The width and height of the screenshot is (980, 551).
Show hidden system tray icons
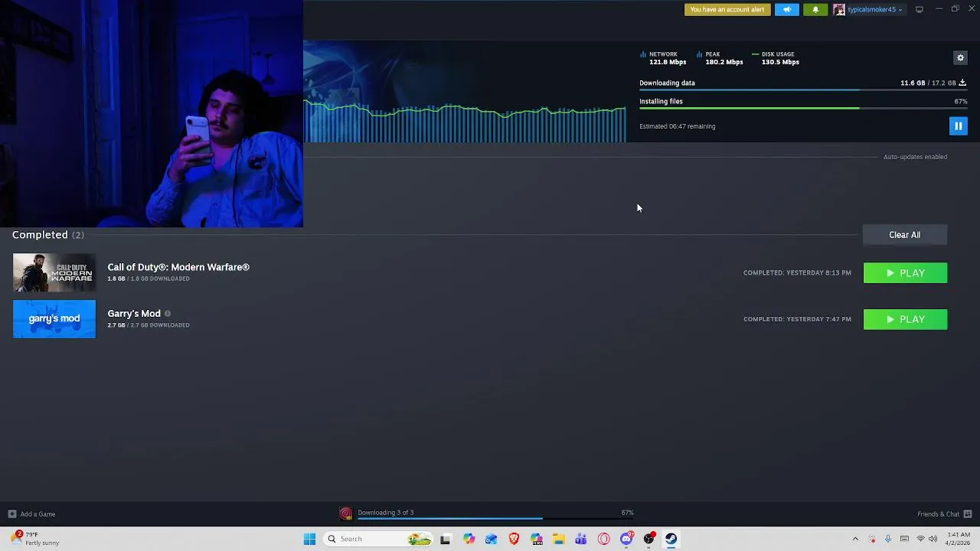coord(855,539)
